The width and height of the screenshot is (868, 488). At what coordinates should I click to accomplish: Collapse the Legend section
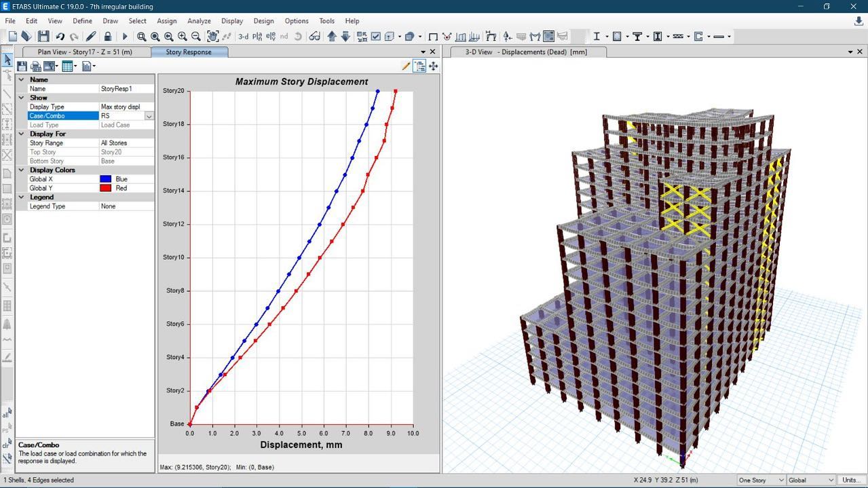click(21, 197)
